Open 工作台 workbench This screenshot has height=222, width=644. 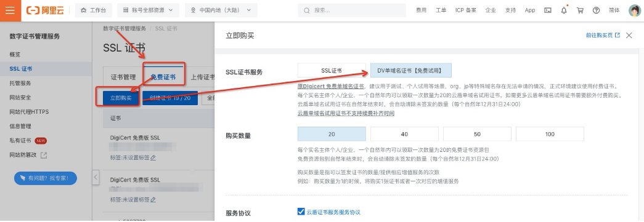pos(94,10)
